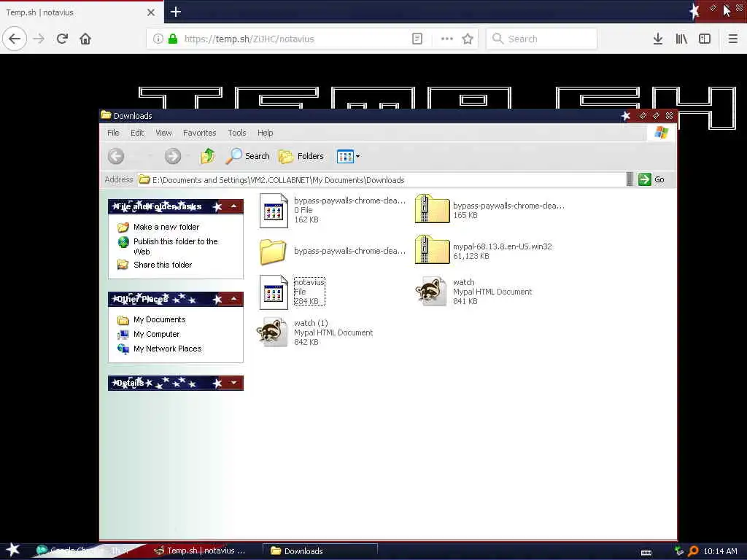Open My Documents from Other Places
747x560 pixels.
159,319
